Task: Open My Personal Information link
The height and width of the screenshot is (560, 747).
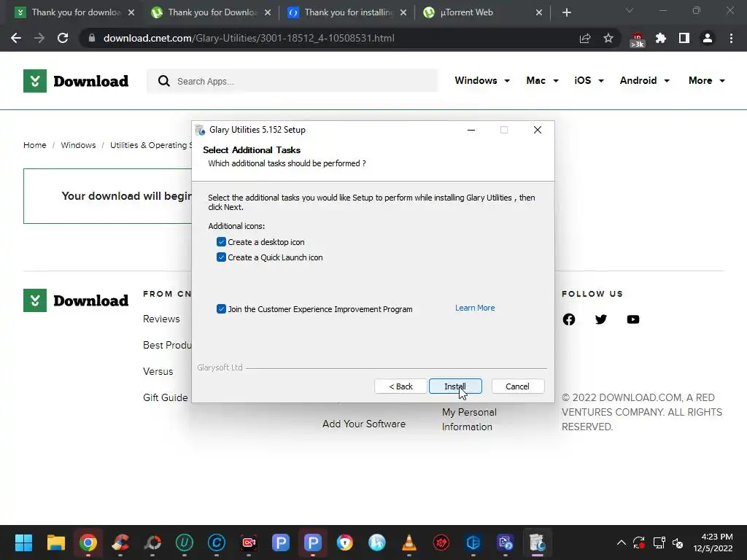Action: click(x=469, y=419)
